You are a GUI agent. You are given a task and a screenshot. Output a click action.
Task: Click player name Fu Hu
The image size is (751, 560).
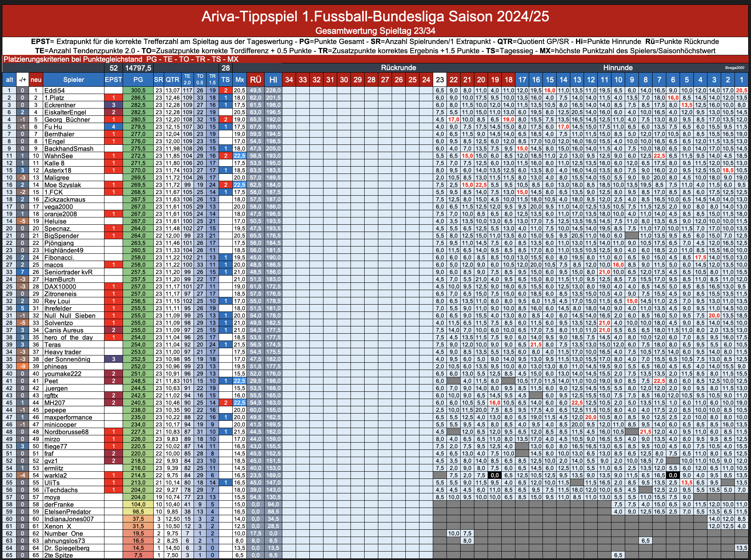tap(53, 127)
